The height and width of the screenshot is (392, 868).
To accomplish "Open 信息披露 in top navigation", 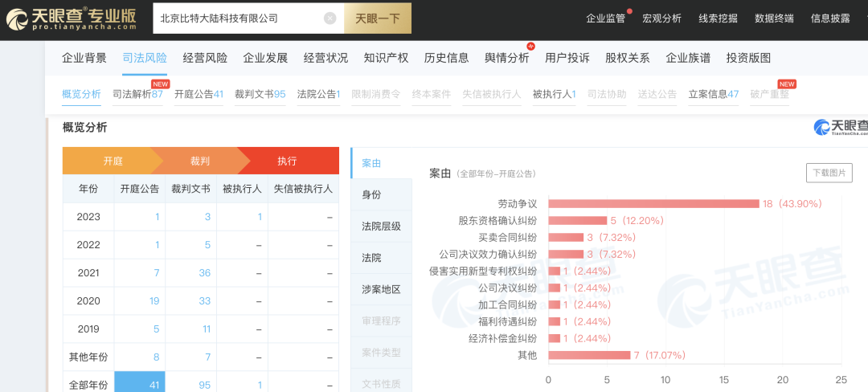I will coord(830,18).
